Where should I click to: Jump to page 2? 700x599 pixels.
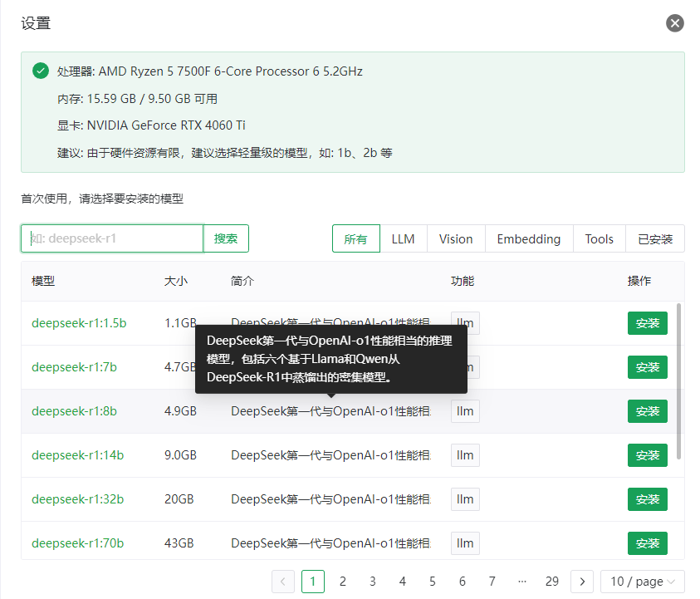[x=343, y=582]
